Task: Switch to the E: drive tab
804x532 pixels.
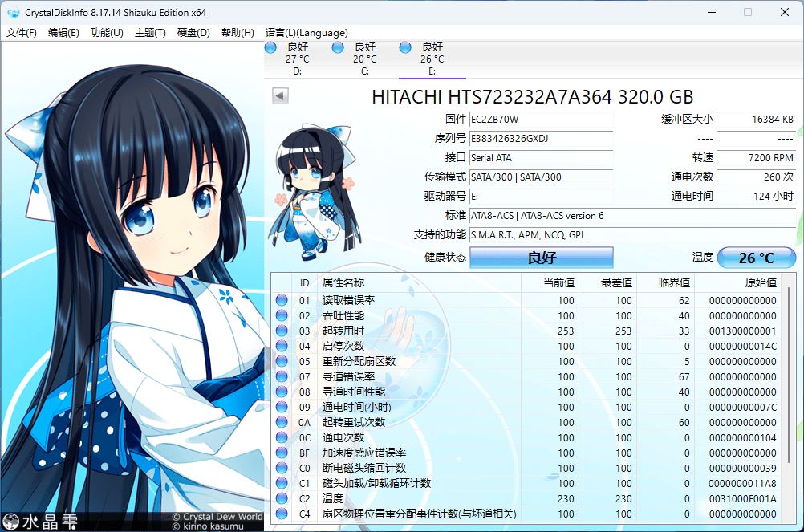Action: [x=432, y=59]
